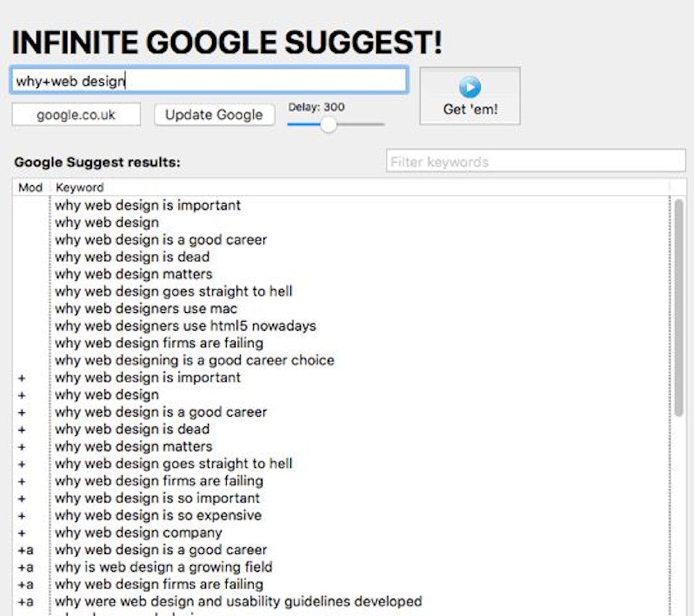Screen dimensions: 694x616
Task: Click the Delay slider handle
Action: tap(328, 125)
